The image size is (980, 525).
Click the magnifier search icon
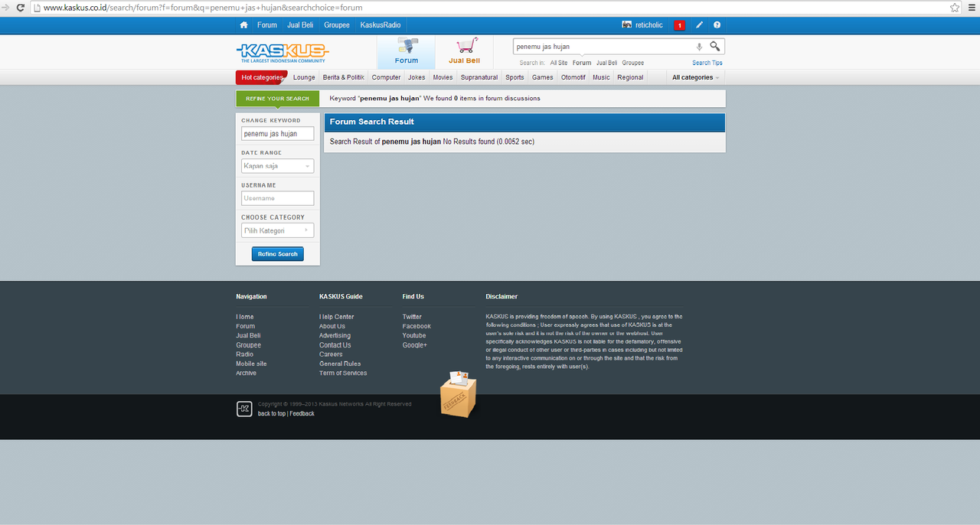[715, 46]
